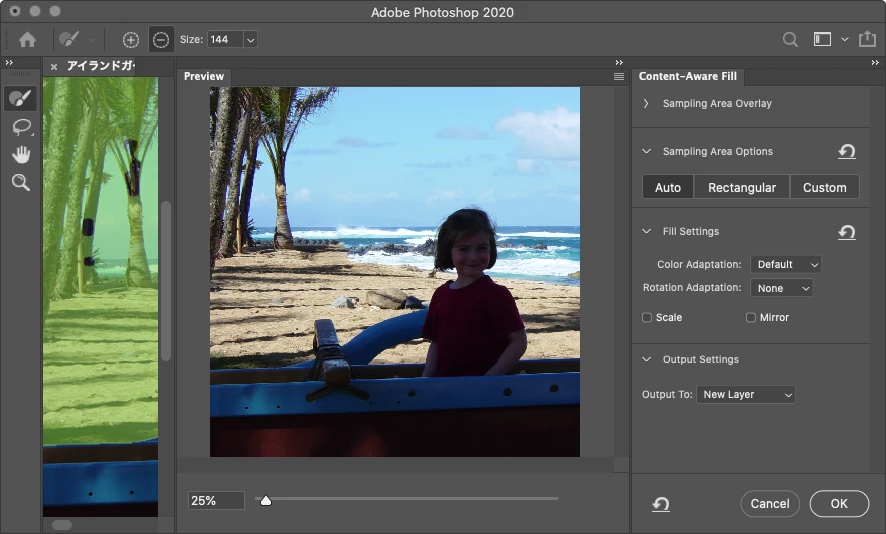The image size is (886, 534).
Task: Enable the Scale checkbox
Action: (x=647, y=318)
